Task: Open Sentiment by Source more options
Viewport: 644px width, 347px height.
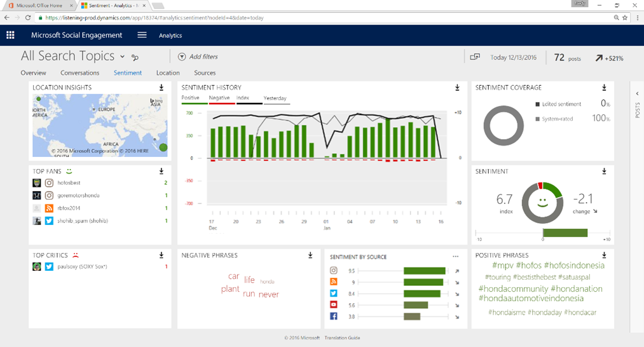Action: (x=455, y=257)
